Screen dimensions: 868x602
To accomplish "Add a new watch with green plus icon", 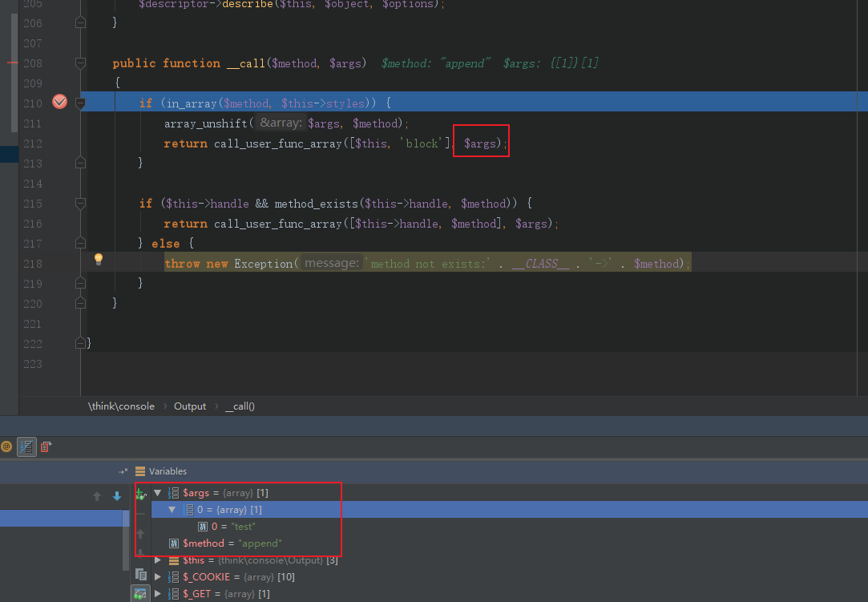I will pos(140,494).
